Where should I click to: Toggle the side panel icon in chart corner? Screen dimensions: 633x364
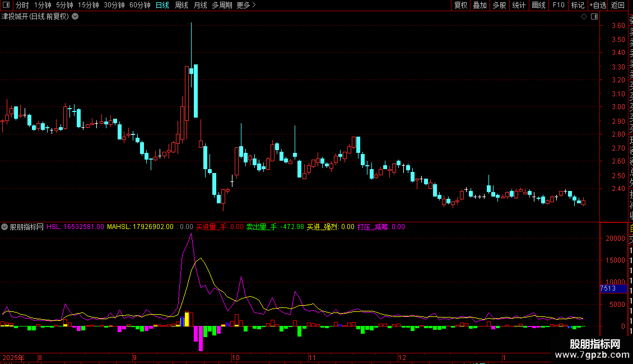[594, 17]
